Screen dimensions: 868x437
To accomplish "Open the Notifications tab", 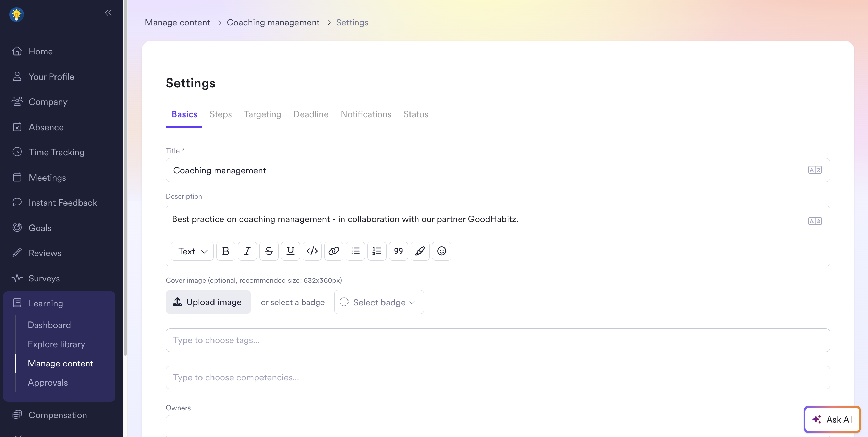I will (366, 114).
